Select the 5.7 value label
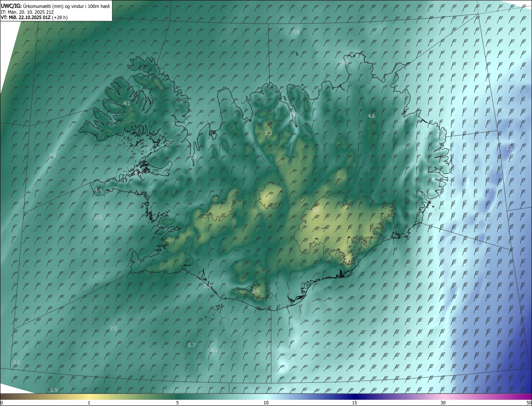This screenshot has height=406, width=532. 192,345
